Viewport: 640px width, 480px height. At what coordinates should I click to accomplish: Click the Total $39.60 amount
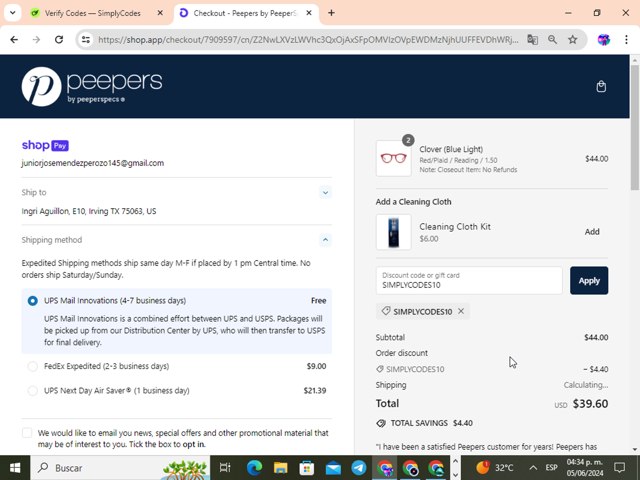pyautogui.click(x=590, y=404)
